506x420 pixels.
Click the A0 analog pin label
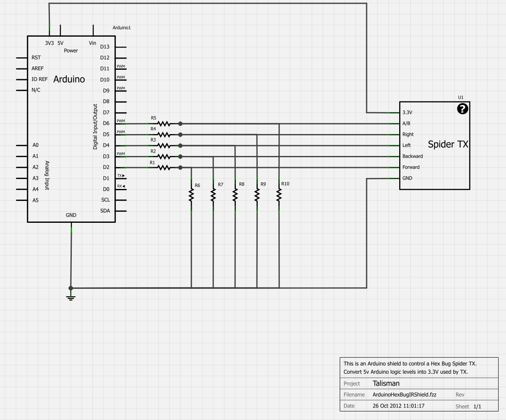pos(35,145)
